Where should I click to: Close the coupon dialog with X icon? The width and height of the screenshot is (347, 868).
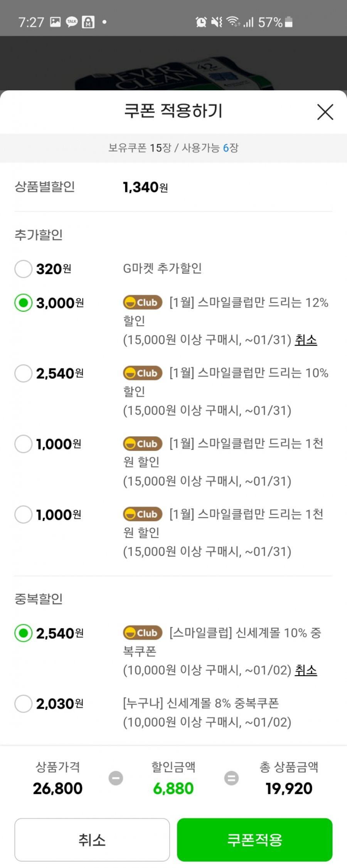click(325, 112)
